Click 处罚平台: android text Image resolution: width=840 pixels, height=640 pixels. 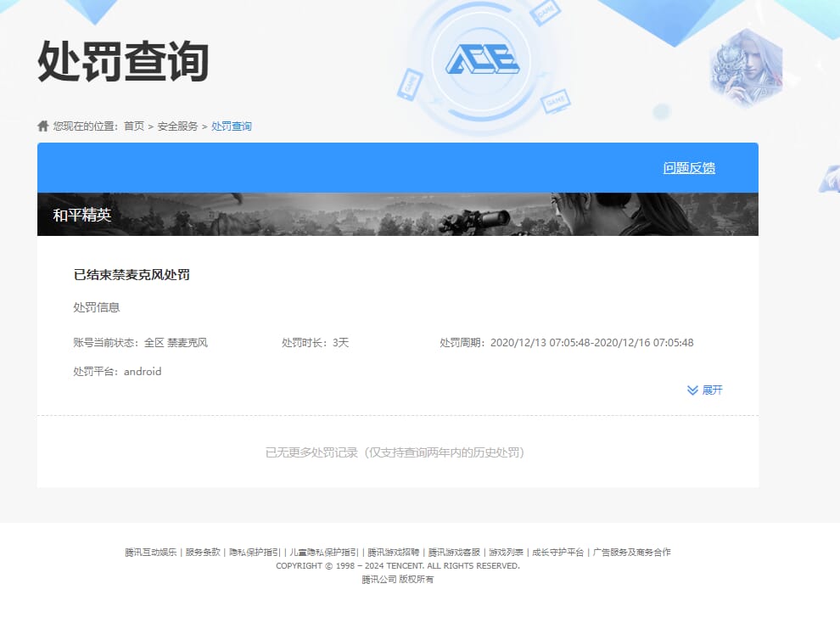click(x=117, y=372)
